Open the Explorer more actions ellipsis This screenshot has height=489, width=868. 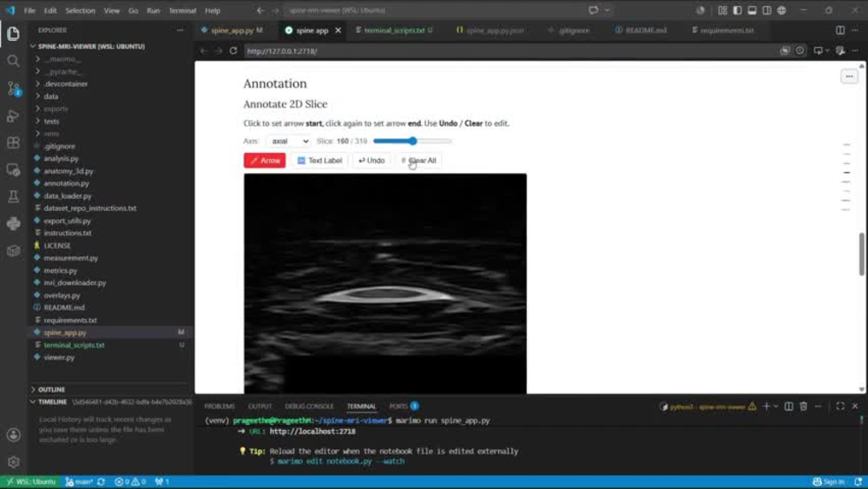[180, 30]
